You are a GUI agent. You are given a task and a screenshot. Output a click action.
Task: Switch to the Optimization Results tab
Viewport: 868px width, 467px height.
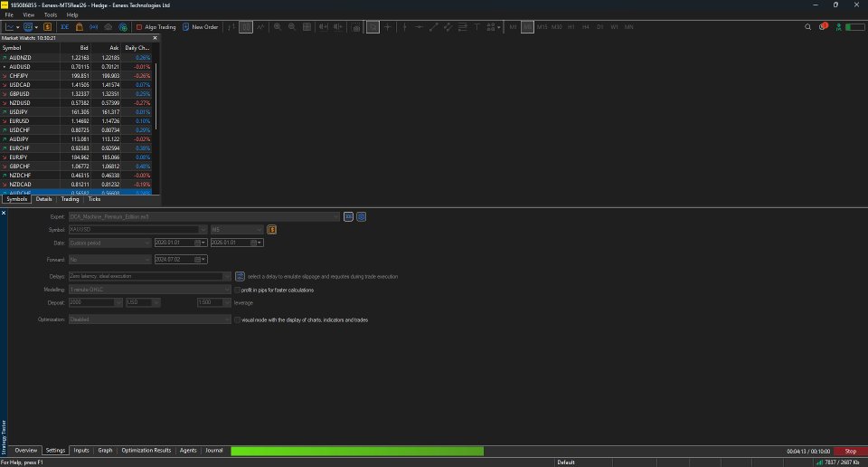click(146, 451)
